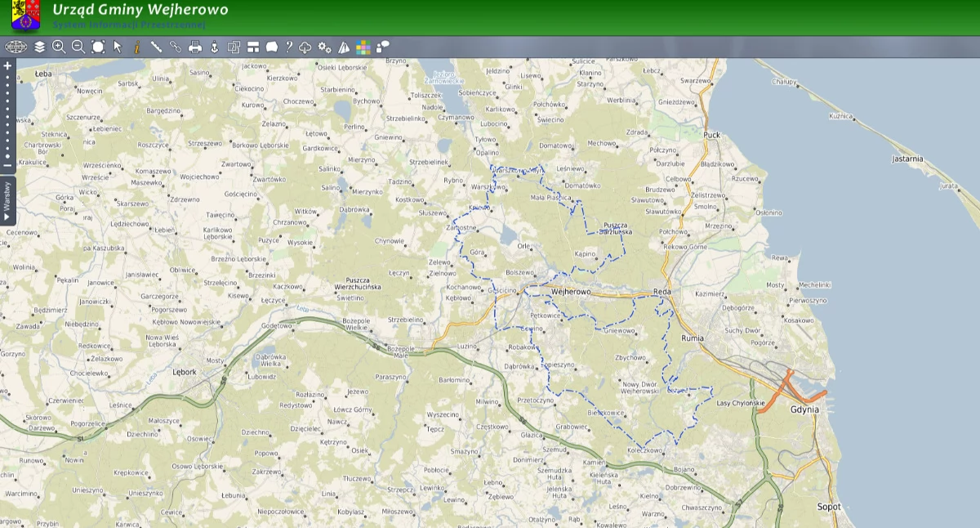Click the Strzebielino label
The height and width of the screenshot is (528, 980).
click(x=406, y=320)
